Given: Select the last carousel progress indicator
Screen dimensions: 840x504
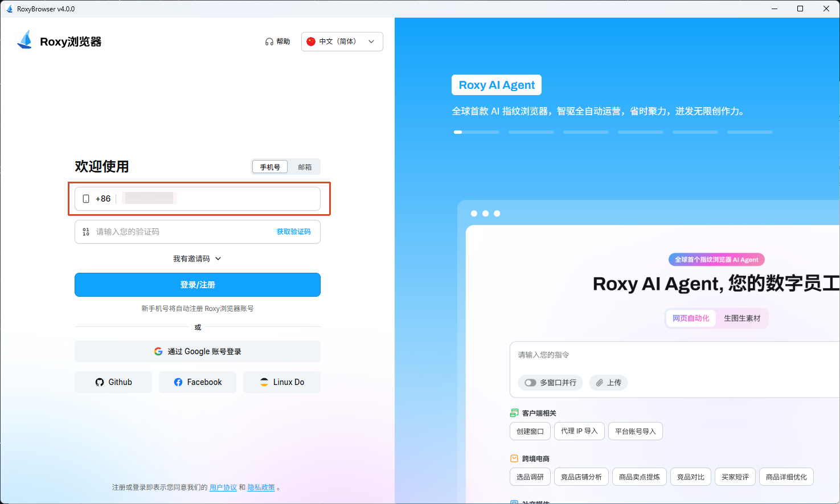Looking at the screenshot, I should coord(750,132).
